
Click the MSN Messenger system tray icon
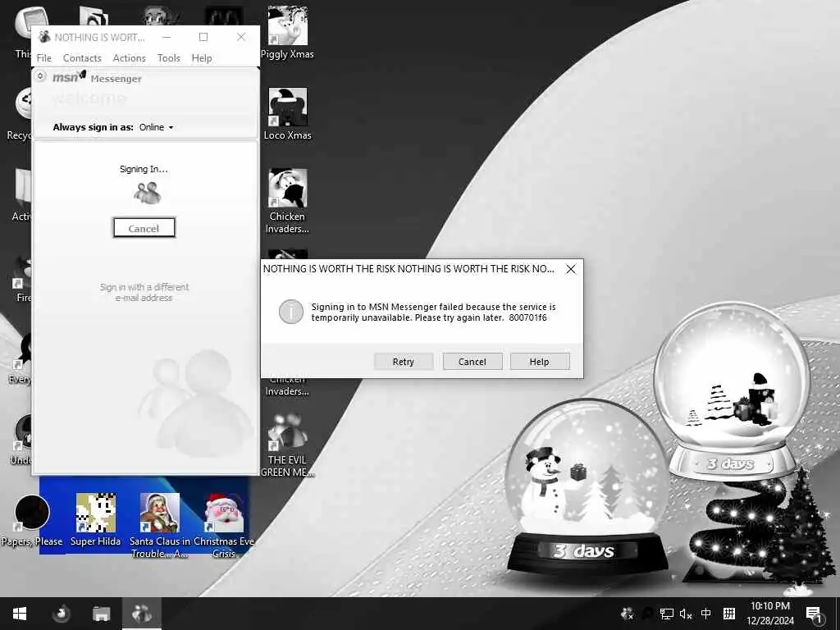tap(627, 614)
